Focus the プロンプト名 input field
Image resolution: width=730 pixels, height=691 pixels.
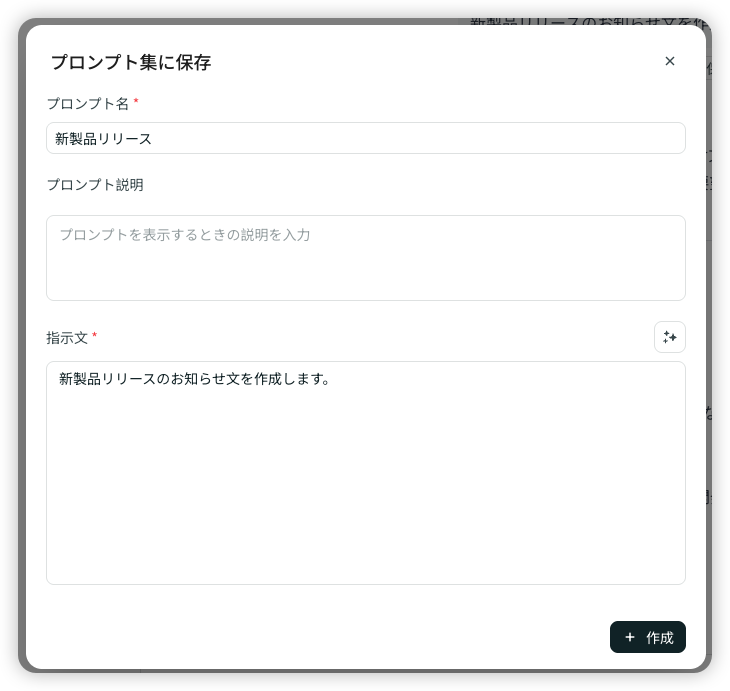click(365, 138)
